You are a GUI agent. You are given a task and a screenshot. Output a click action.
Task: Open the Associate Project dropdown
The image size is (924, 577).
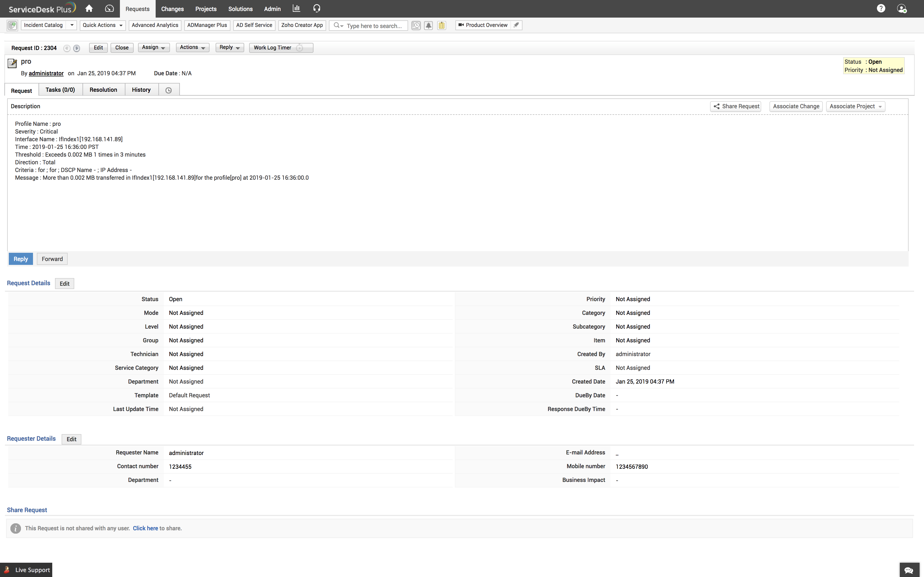coord(855,107)
